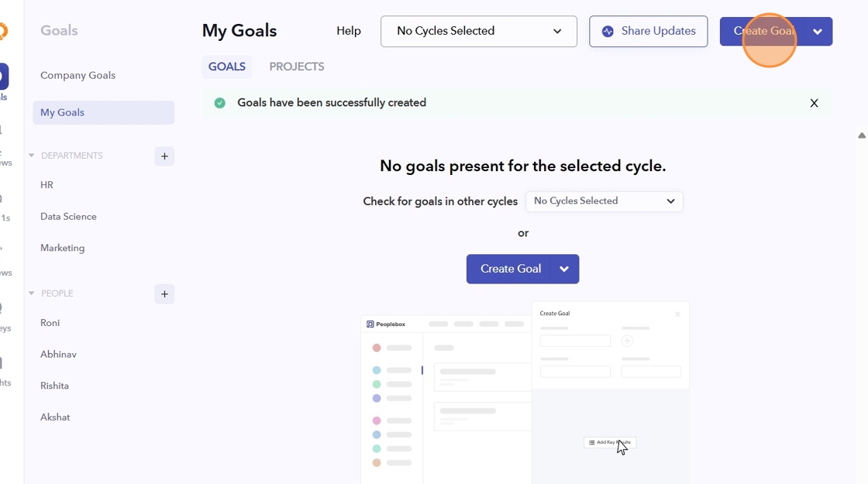This screenshot has height=484, width=868.
Task: Click the Create Goal preview illustration
Action: [x=525, y=392]
